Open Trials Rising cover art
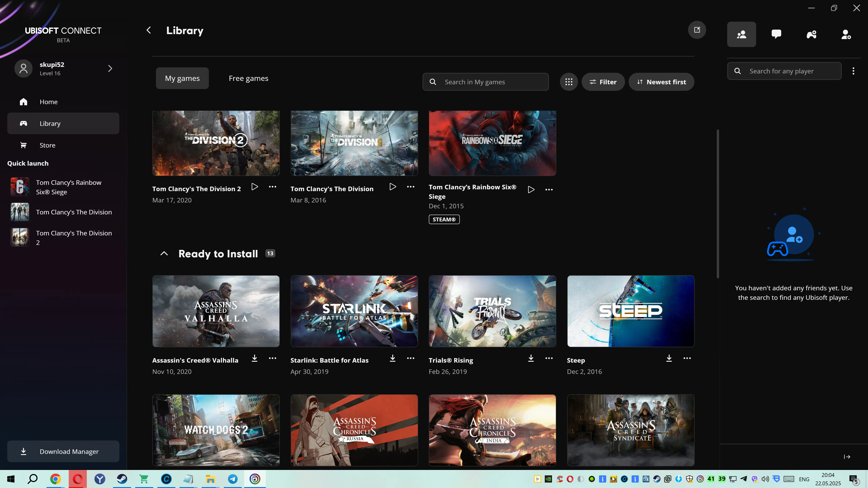This screenshot has width=868, height=488. 492,311
